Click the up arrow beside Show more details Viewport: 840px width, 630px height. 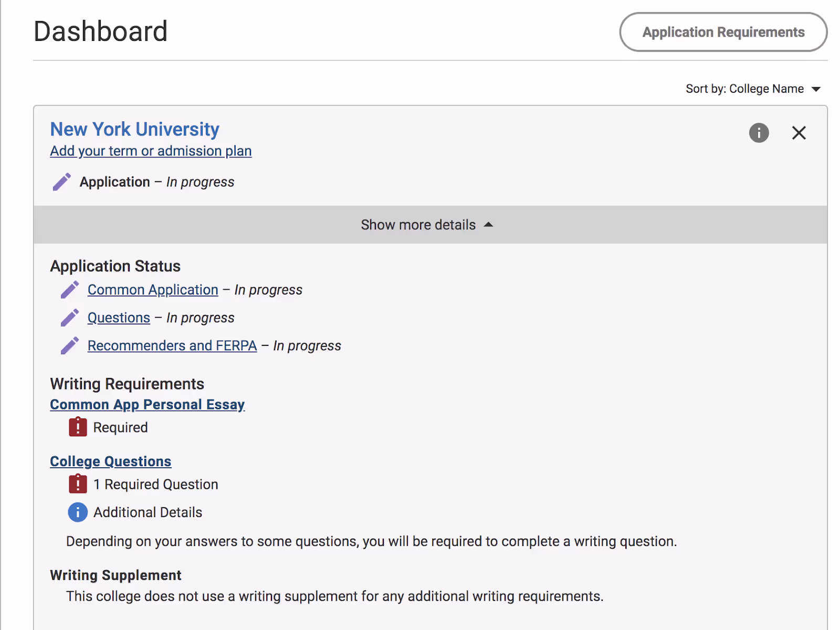click(488, 225)
